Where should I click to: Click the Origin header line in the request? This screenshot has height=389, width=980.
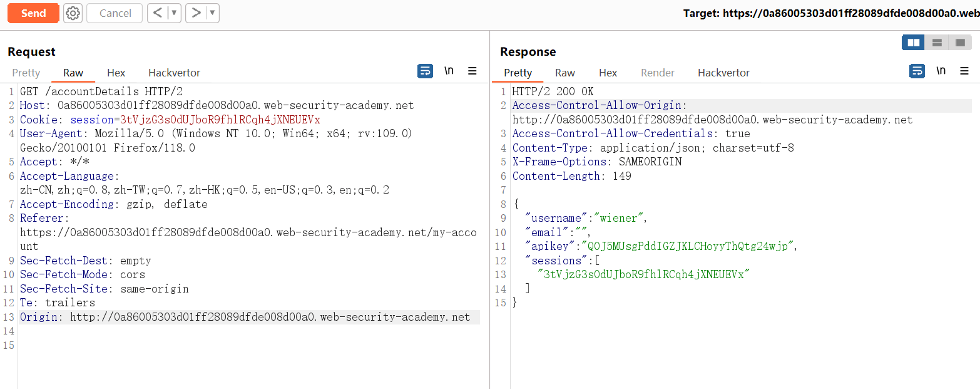pyautogui.click(x=244, y=317)
